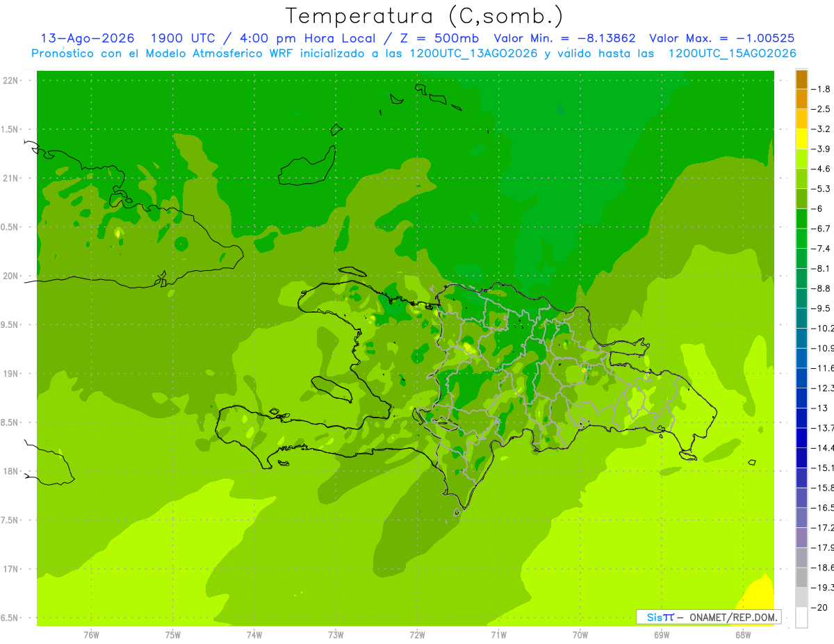Screen dimensions: 834x644
Task: Select the 'Z = 500mb' level text
Action: click(x=437, y=38)
